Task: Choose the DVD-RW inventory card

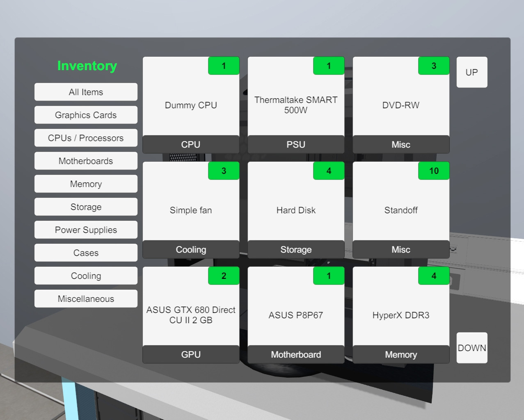Action: 401,105
